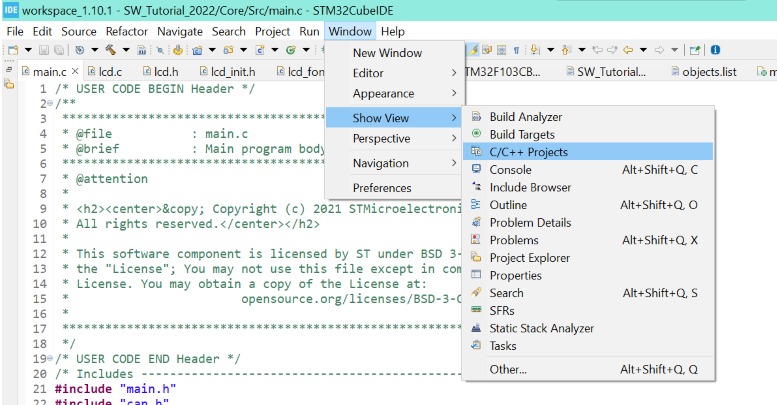
Task: Click the New file icon in toolbar
Action: (13, 50)
